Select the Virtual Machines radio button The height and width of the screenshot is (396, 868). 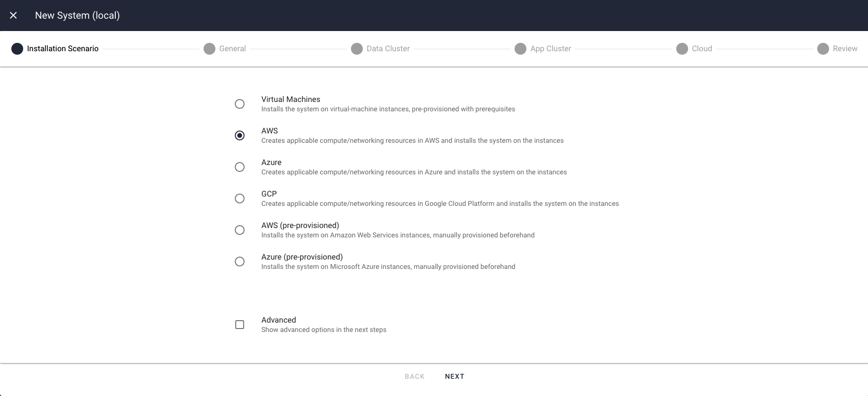click(x=240, y=104)
